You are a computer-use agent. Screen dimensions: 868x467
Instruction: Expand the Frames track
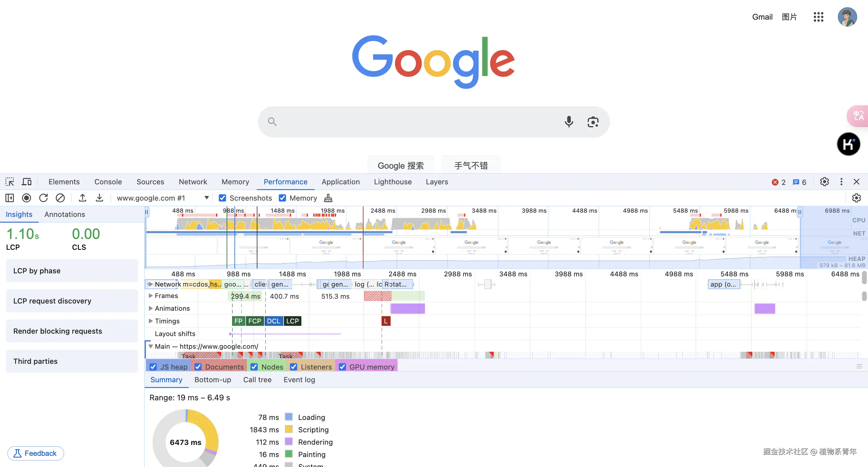(151, 296)
